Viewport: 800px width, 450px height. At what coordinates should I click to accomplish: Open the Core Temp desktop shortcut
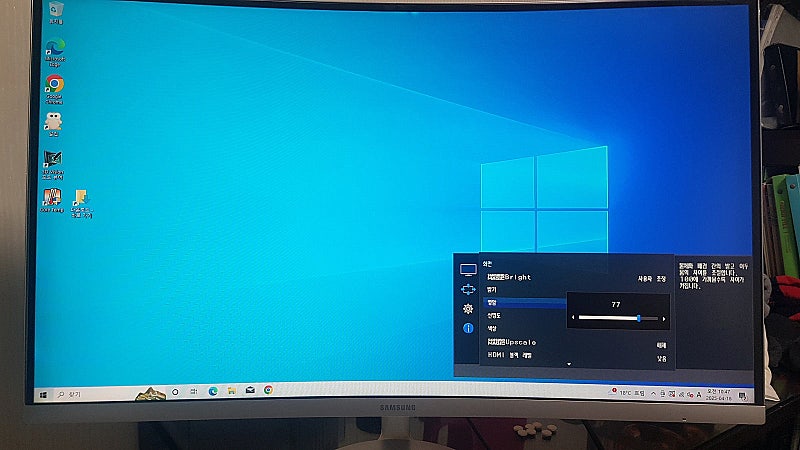tap(52, 200)
